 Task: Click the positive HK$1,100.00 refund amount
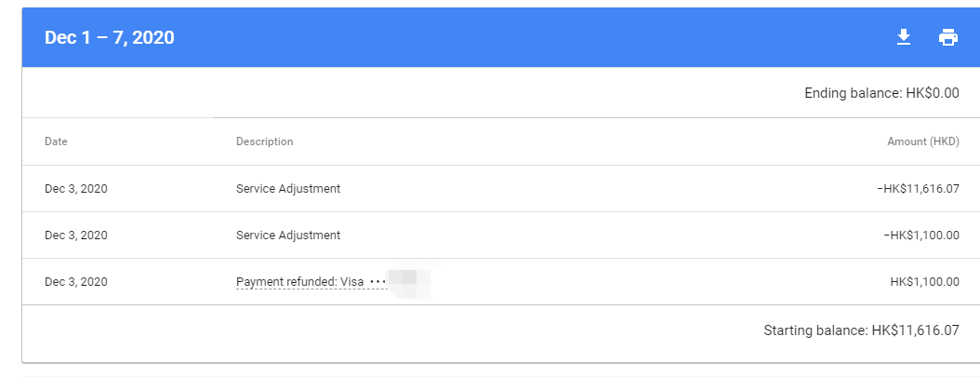[x=924, y=282]
